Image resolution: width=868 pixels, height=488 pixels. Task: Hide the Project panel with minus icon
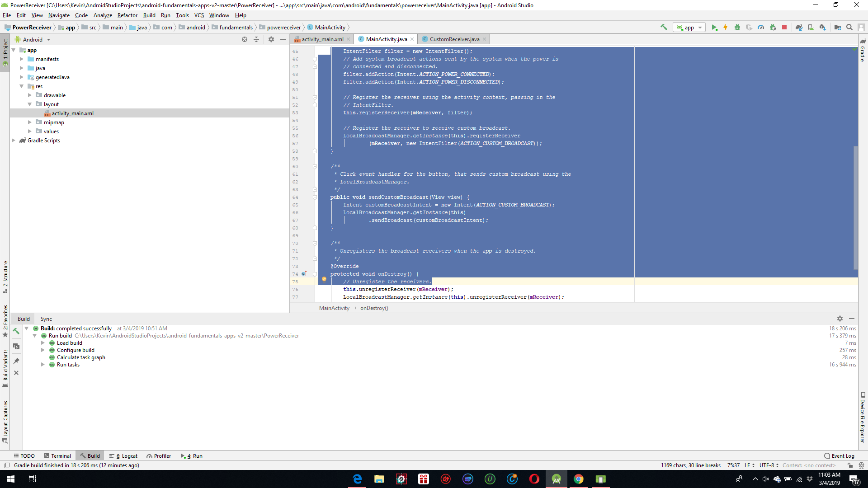click(283, 39)
